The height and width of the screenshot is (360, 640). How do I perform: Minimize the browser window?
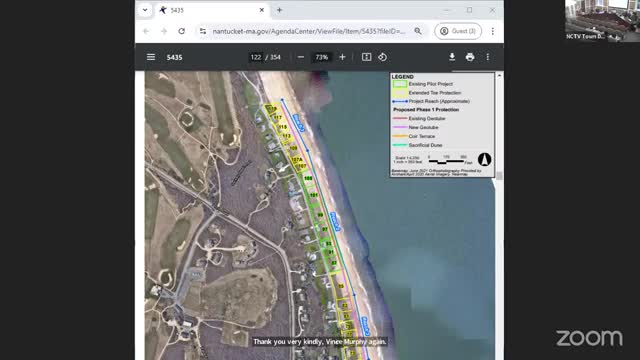(x=447, y=10)
